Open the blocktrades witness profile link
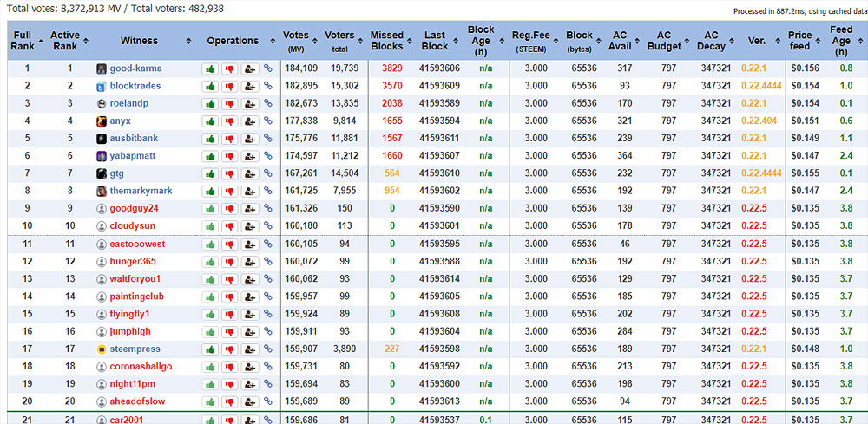This screenshot has width=868, height=424. pyautogui.click(x=135, y=86)
